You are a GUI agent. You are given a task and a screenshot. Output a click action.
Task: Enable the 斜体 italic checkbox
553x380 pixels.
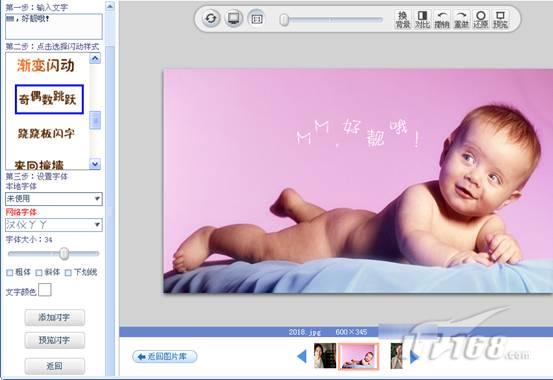coord(39,272)
